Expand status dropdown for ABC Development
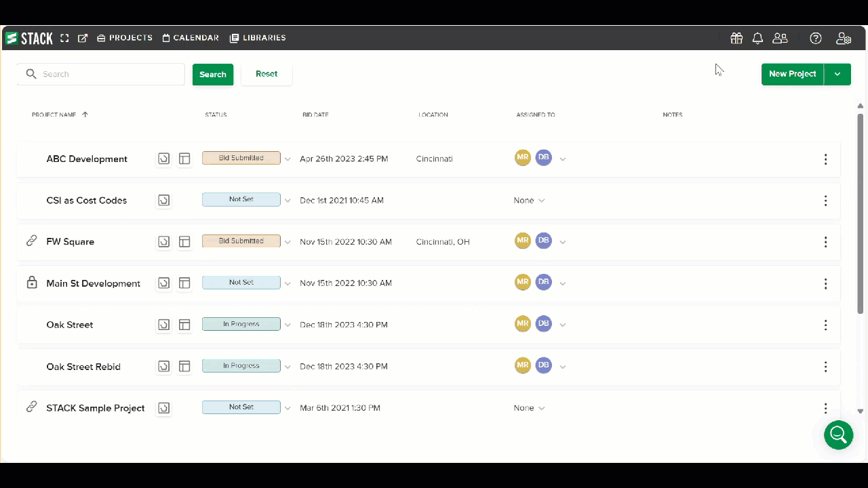Image resolution: width=868 pixels, height=488 pixels. coord(288,159)
